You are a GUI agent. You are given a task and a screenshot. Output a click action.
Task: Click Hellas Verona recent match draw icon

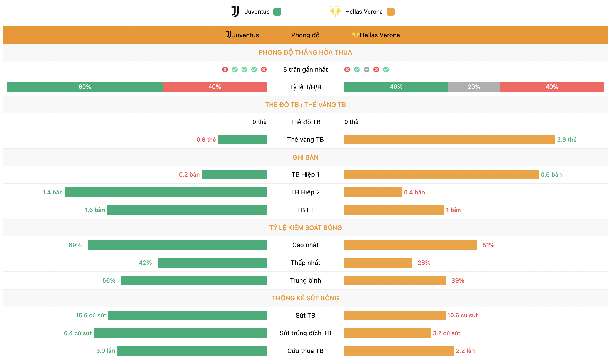point(367,70)
